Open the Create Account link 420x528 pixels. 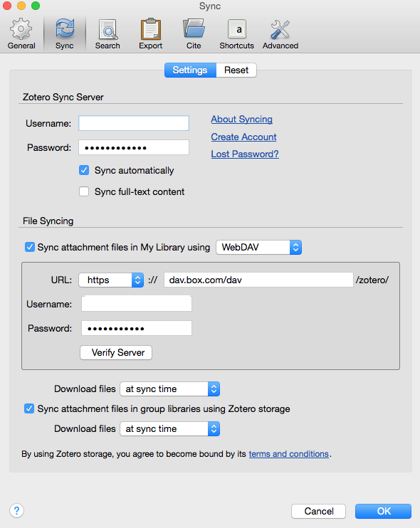pos(243,137)
